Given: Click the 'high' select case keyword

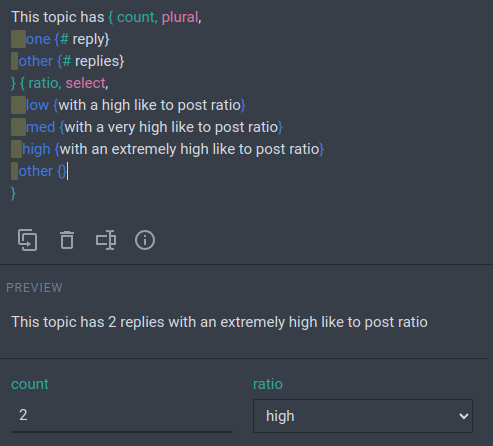Looking at the screenshot, I should (x=36, y=149).
